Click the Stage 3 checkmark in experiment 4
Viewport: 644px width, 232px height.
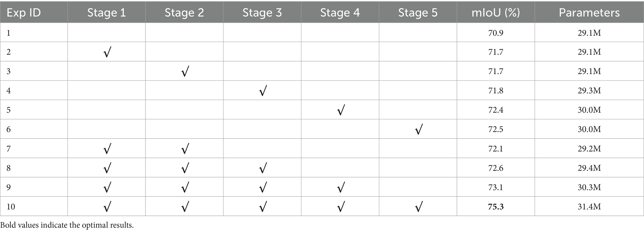pyautogui.click(x=262, y=91)
